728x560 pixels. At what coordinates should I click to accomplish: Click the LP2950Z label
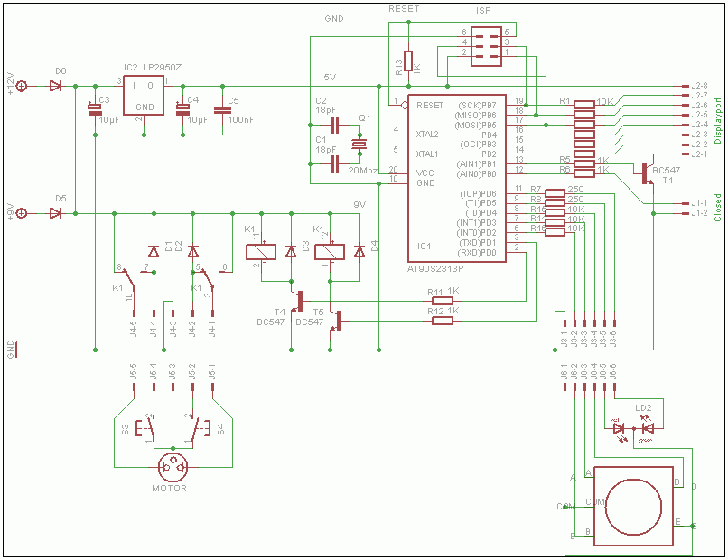(162, 68)
